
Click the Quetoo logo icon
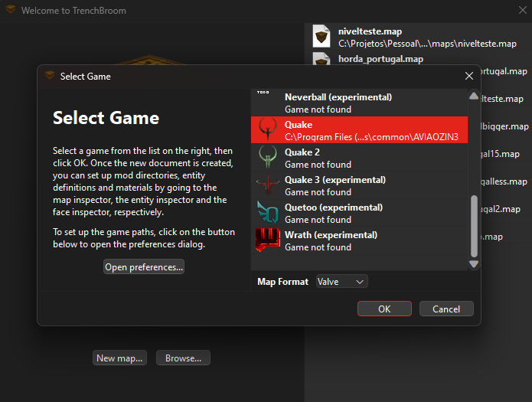pyautogui.click(x=268, y=213)
